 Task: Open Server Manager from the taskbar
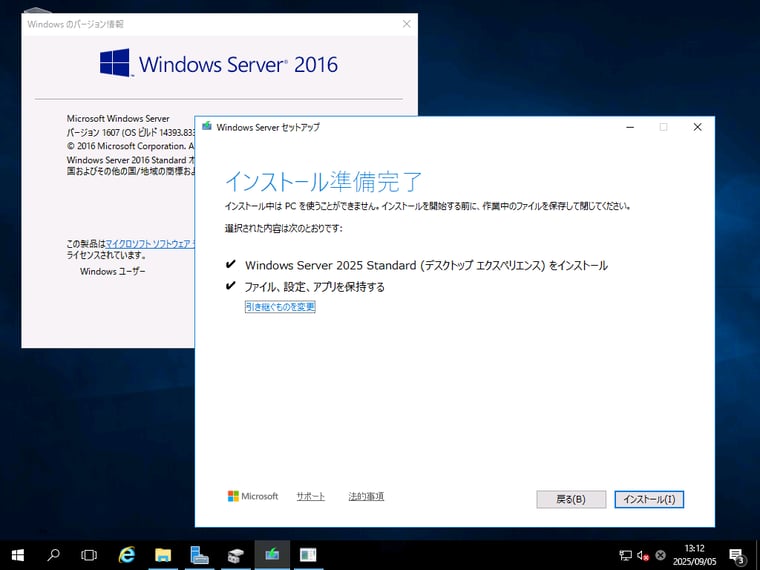click(199, 554)
